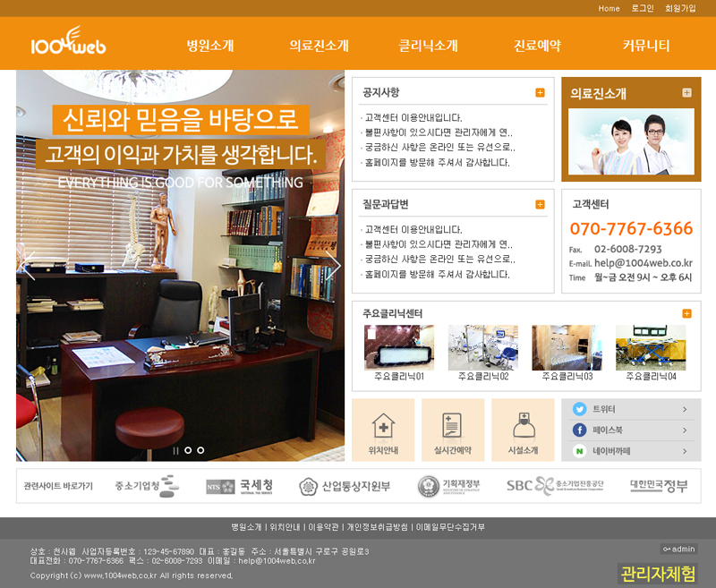The width and height of the screenshot is (716, 588).
Task: Expand 주요클리닉센터 with the plus button
Action: click(686, 313)
